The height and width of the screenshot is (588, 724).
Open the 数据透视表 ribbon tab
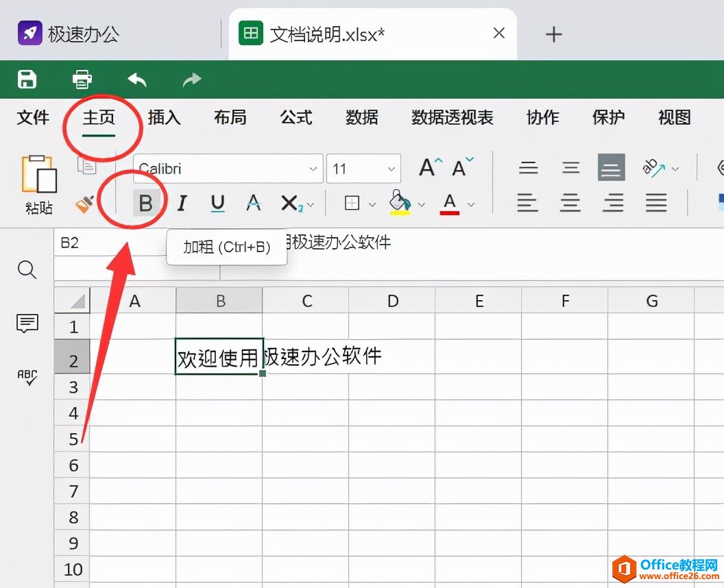tap(453, 117)
